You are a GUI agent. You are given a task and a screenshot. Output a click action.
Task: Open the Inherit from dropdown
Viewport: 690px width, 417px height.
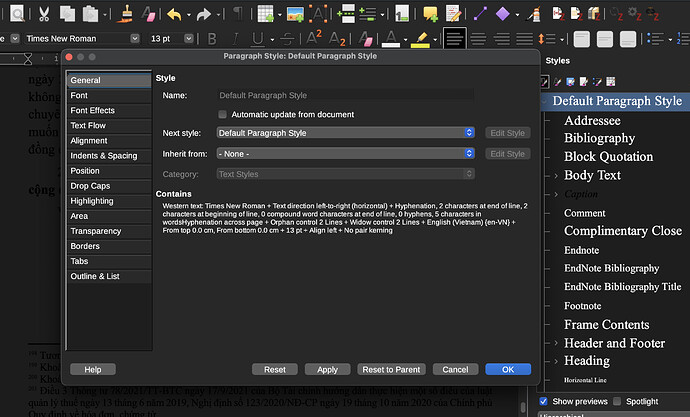(345, 154)
